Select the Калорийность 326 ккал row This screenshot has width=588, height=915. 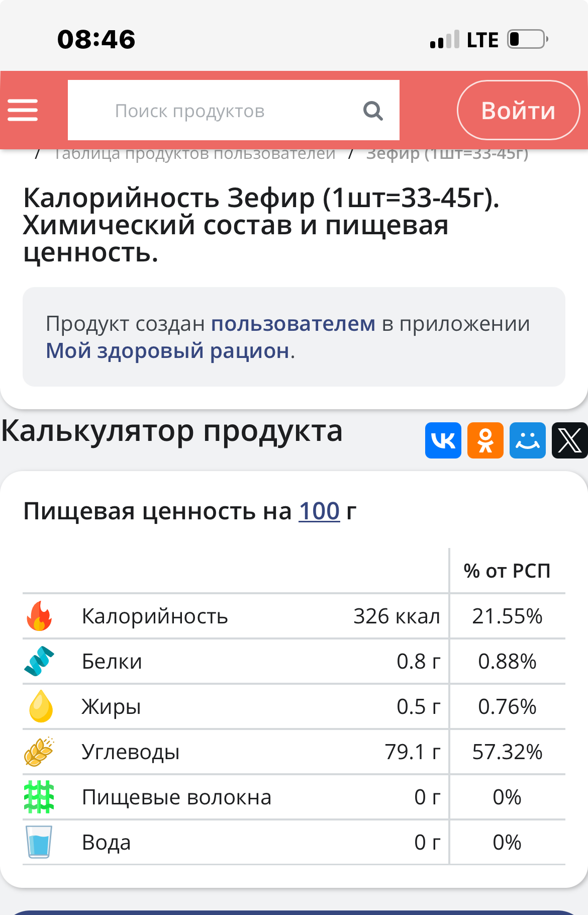[x=294, y=616]
